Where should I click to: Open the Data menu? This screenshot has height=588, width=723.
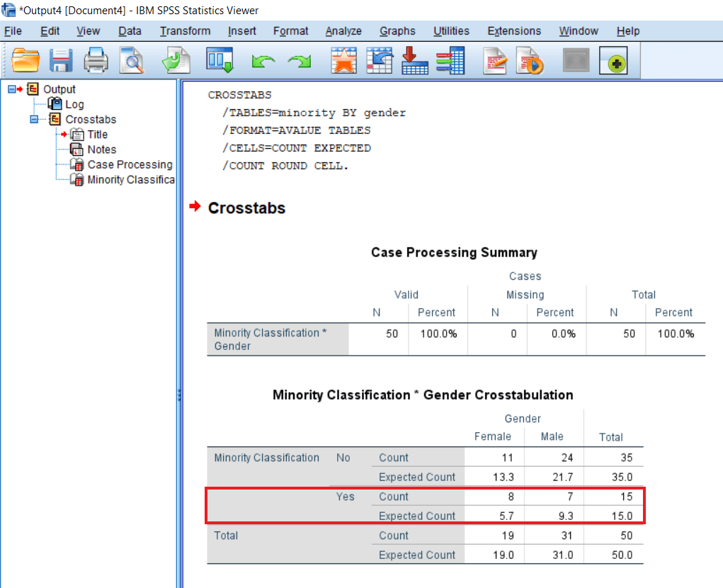tap(130, 31)
